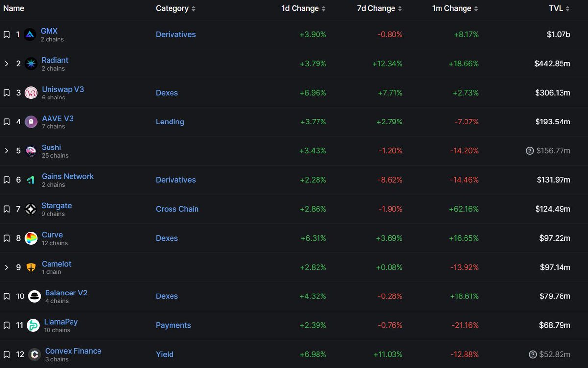Bookmark the Stargate row
This screenshot has width=588, height=368.
click(7, 209)
